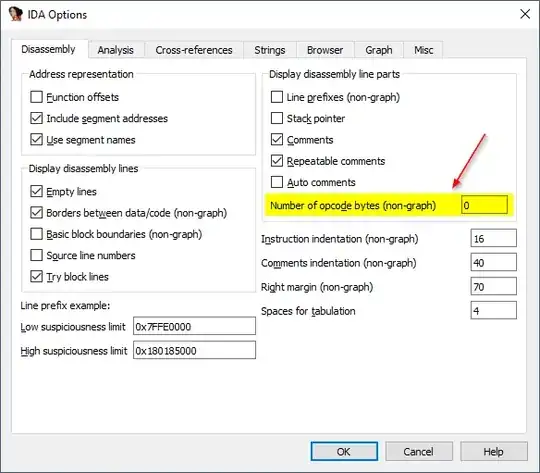This screenshot has height=473, width=540.
Task: Enable Function offsets checkbox
Action: pyautogui.click(x=37, y=97)
